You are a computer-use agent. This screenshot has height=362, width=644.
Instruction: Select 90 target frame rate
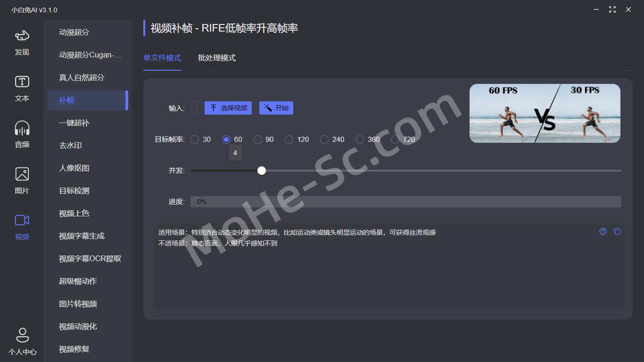(264, 140)
